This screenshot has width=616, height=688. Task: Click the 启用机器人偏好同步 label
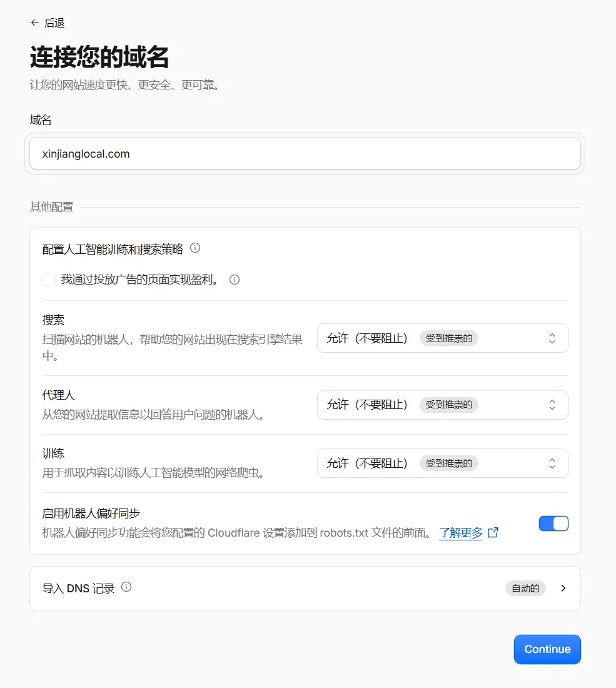click(x=91, y=513)
